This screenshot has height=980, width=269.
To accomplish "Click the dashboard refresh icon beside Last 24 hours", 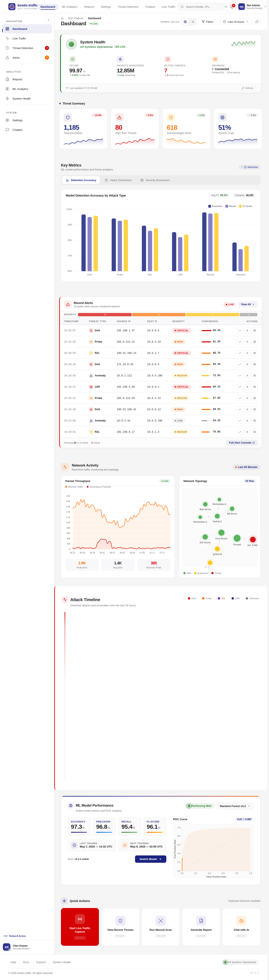I will [x=257, y=22].
